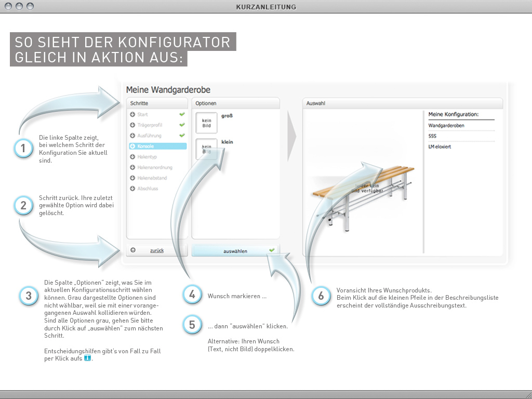
Task: Click the circle icon beside Ausführung step
Action: click(x=132, y=136)
